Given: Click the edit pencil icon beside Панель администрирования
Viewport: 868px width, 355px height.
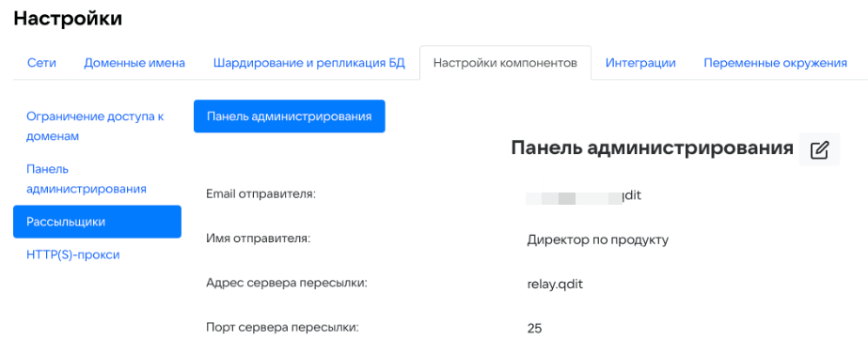Looking at the screenshot, I should (x=819, y=150).
